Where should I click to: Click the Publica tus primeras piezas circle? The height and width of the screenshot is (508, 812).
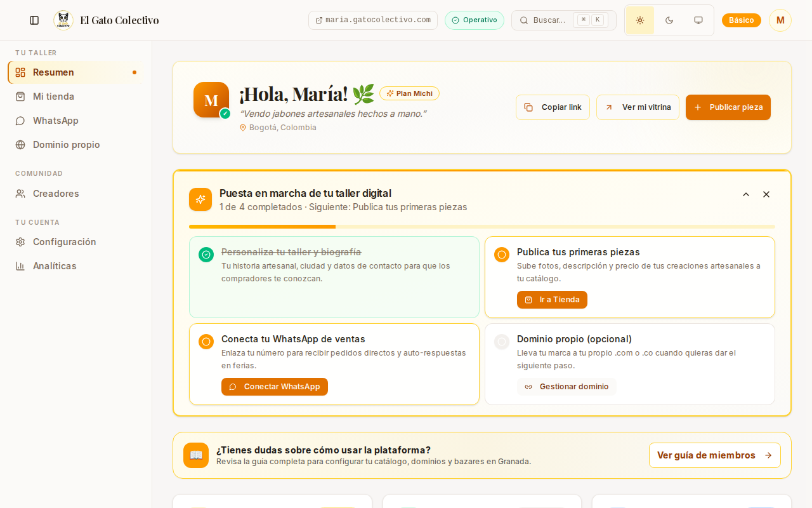click(502, 255)
